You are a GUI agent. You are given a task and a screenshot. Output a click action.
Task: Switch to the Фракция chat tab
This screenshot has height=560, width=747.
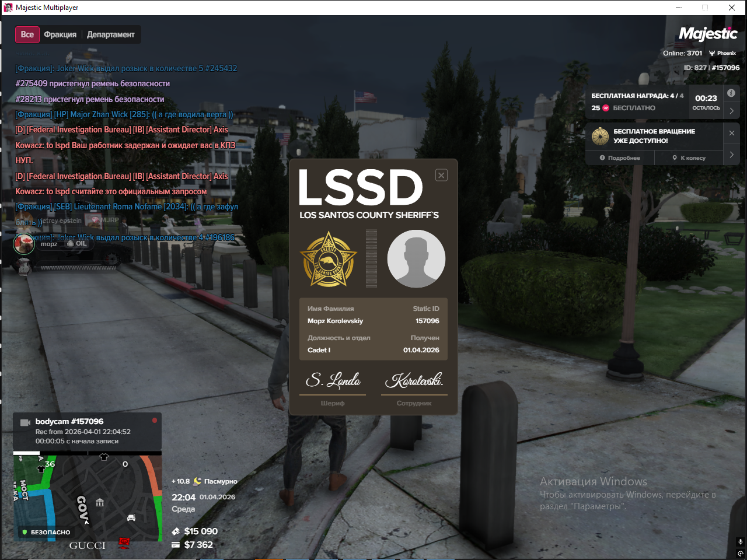point(60,34)
